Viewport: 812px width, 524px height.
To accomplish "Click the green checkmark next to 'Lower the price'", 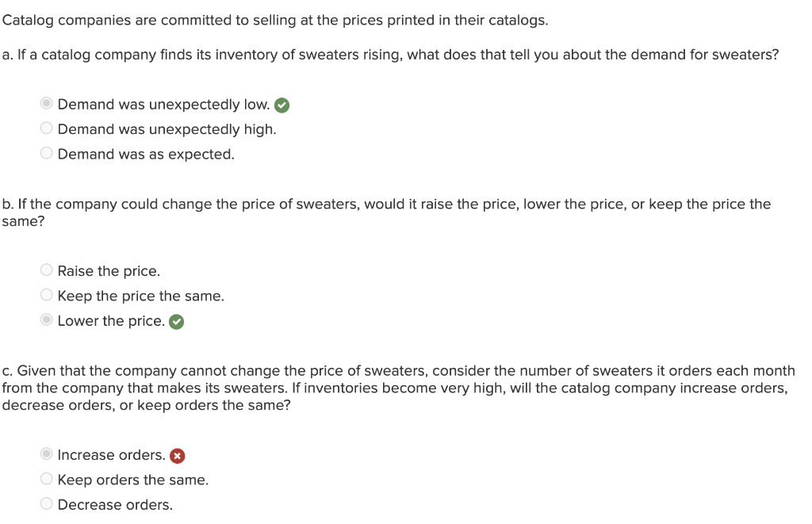I will [x=178, y=322].
